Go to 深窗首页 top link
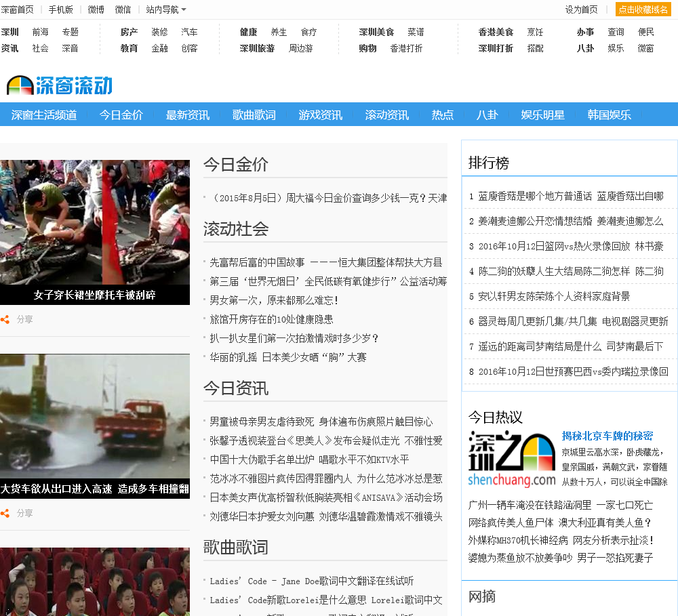 click(18, 9)
